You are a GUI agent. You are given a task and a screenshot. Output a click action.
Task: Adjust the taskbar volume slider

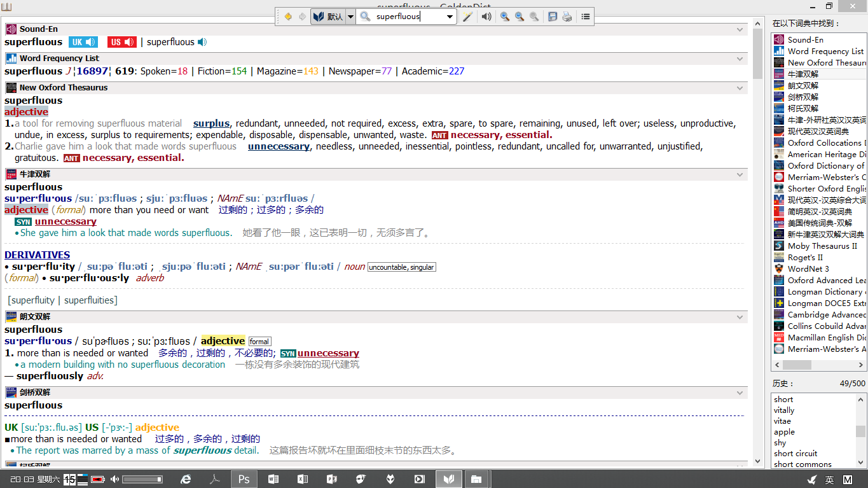click(142, 479)
